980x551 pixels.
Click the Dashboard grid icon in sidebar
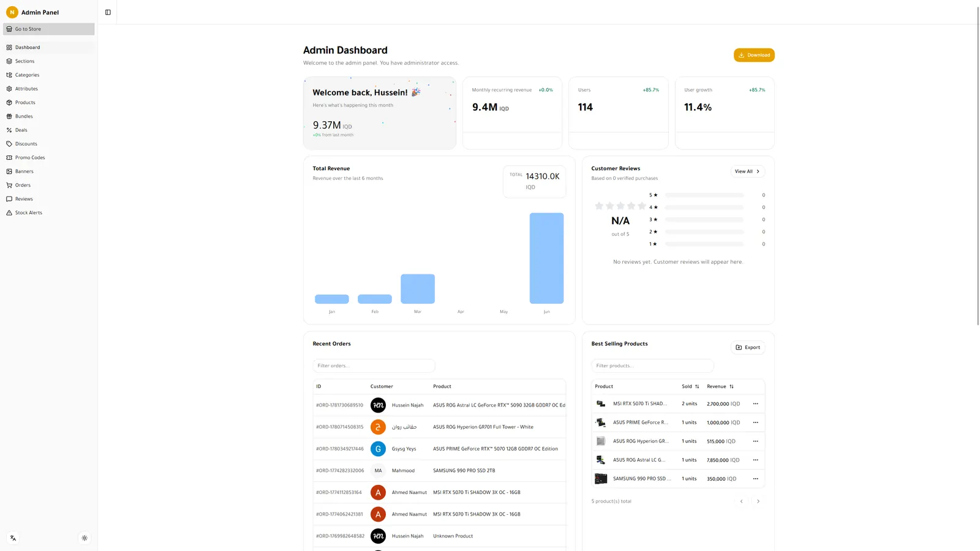[9, 47]
